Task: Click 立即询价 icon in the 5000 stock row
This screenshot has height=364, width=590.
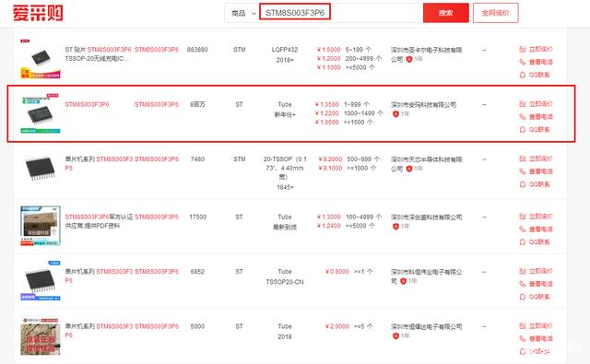Action: (x=523, y=325)
